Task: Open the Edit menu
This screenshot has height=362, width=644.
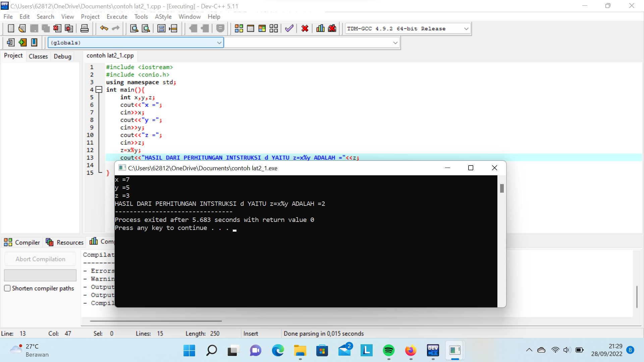Action: pos(24,16)
